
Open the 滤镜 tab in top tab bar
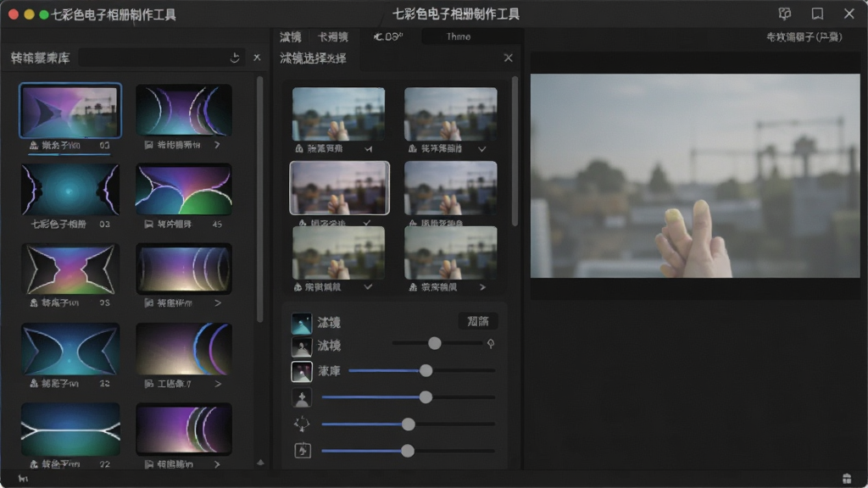point(291,37)
